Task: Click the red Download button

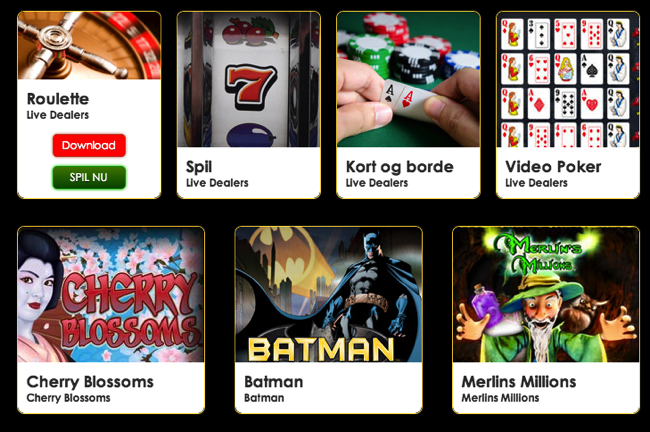Action: point(89,145)
